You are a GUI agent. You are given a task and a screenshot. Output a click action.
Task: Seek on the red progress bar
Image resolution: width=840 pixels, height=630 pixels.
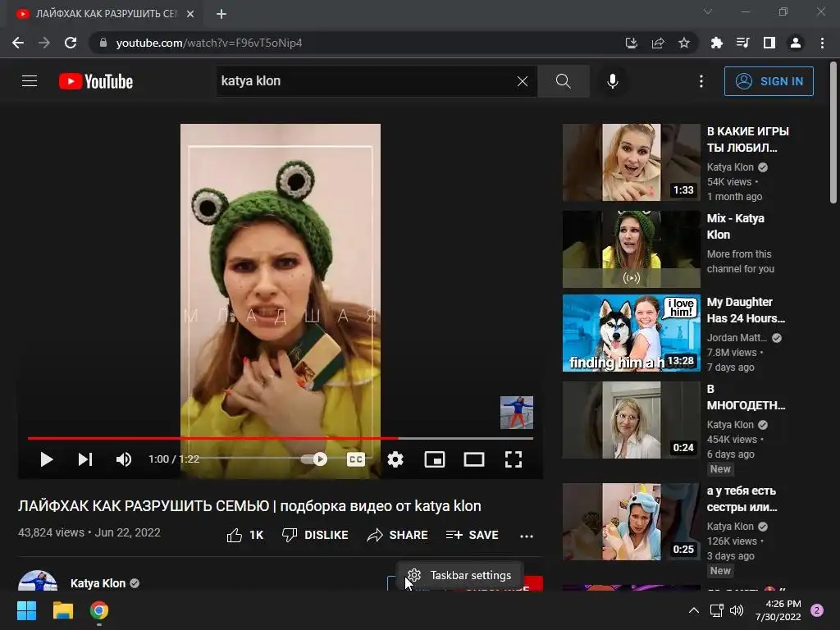tap(281, 438)
